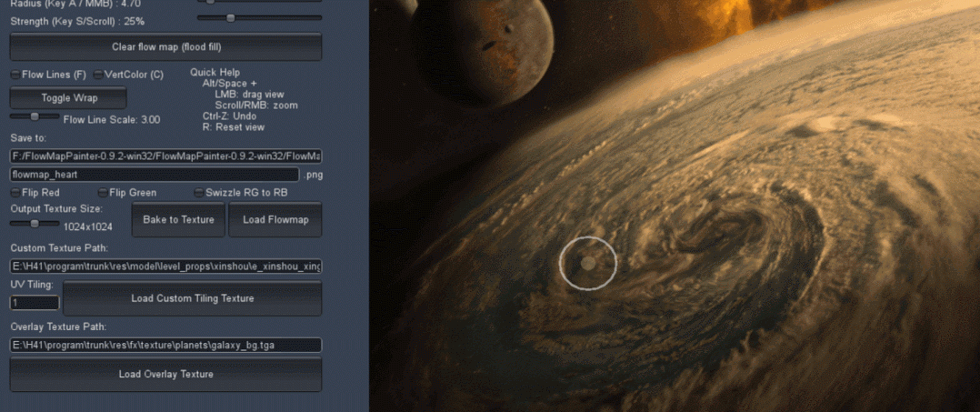
Task: Click the circular brush cursor on the planet
Action: coord(587,263)
